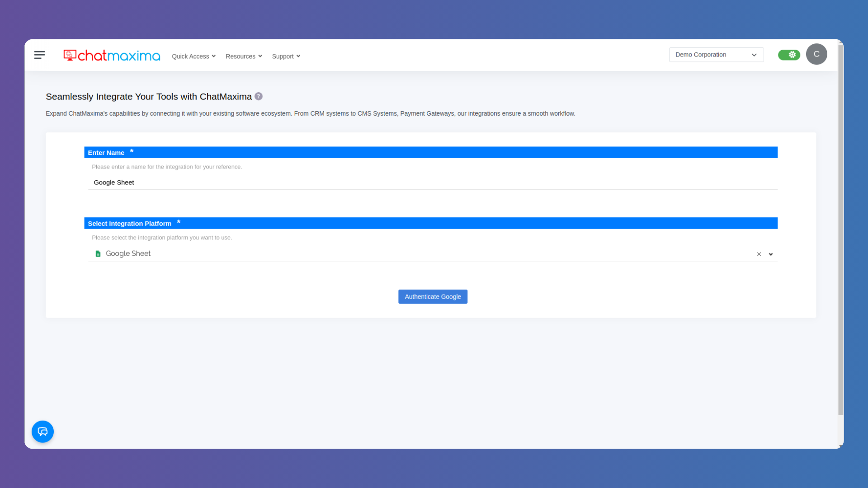Open the Support menu
Image resolution: width=868 pixels, height=488 pixels.
[x=286, y=56]
